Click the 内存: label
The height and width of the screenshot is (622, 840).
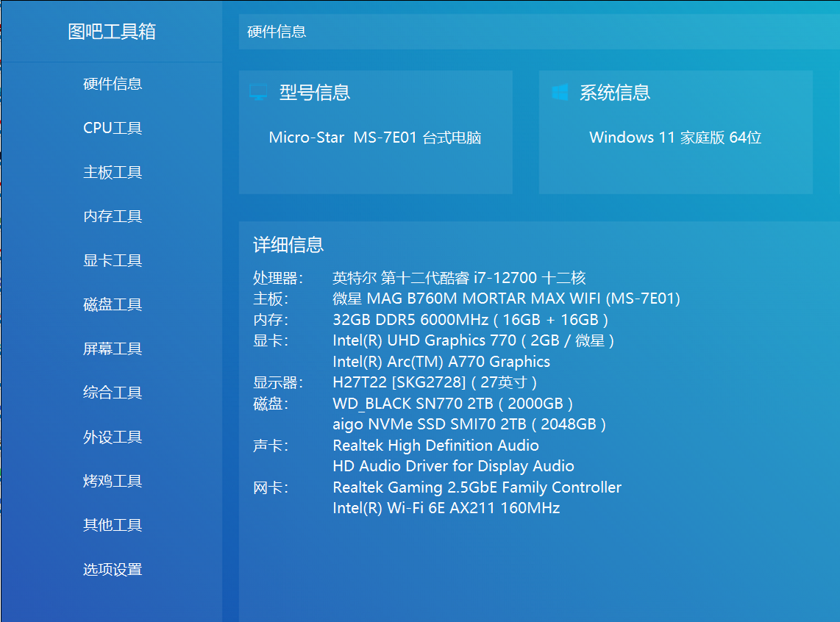coord(271,320)
